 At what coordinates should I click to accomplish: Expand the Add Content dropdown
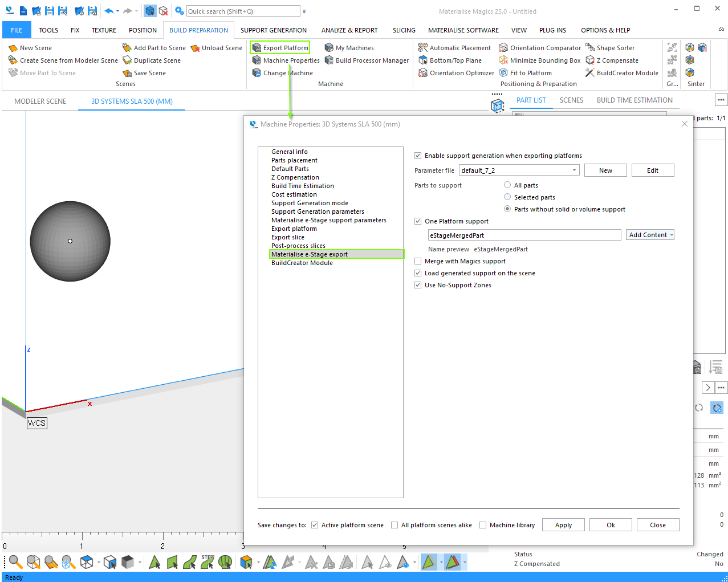[x=672, y=234]
